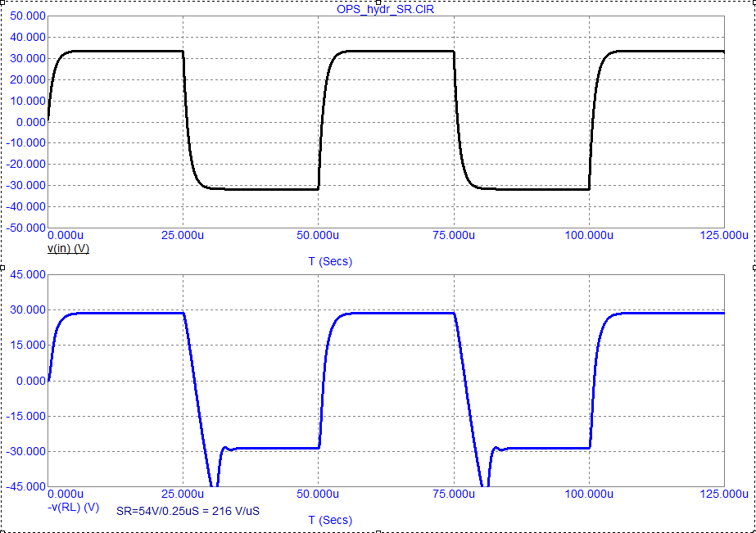Click the 0.000 label on lower Y axis
Screen dimensions: 756x533
[x=31, y=381]
